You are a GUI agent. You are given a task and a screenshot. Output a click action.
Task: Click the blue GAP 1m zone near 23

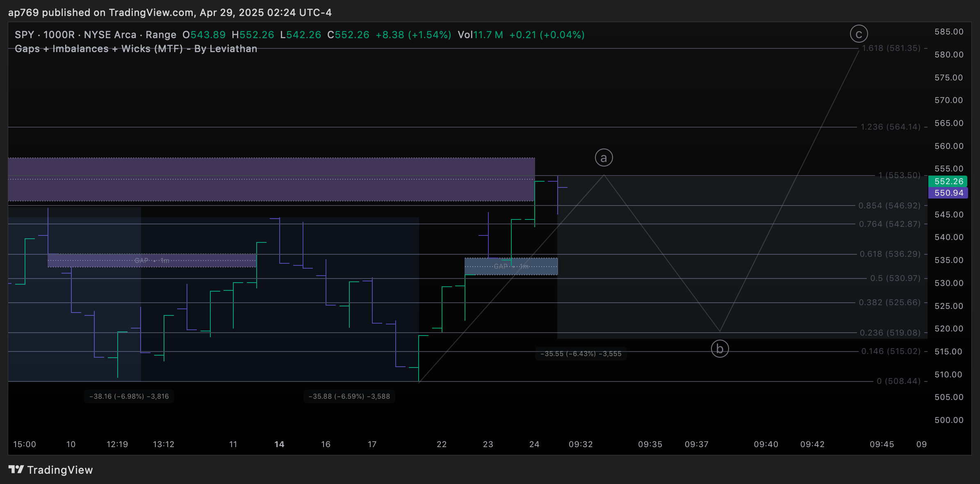coord(511,266)
